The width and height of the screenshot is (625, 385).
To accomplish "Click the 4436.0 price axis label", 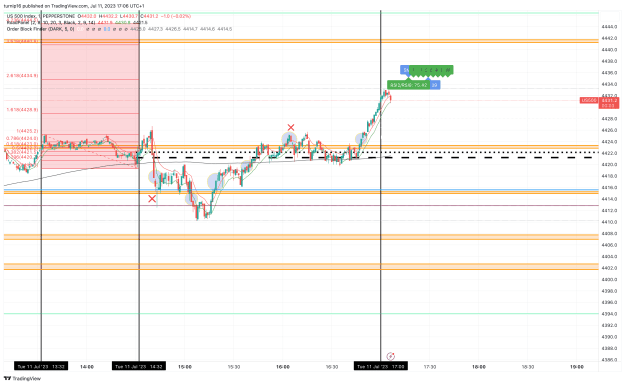I will tap(609, 73).
